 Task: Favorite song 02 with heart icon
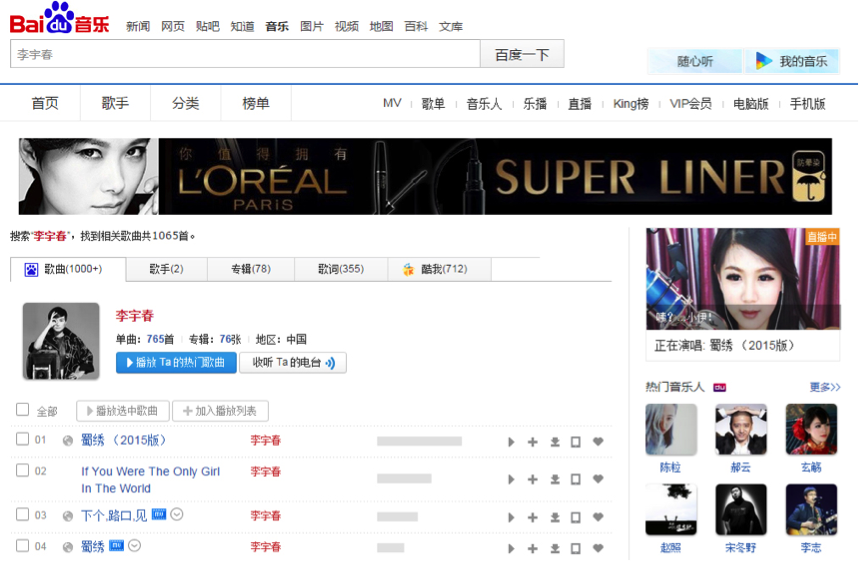pyautogui.click(x=598, y=479)
